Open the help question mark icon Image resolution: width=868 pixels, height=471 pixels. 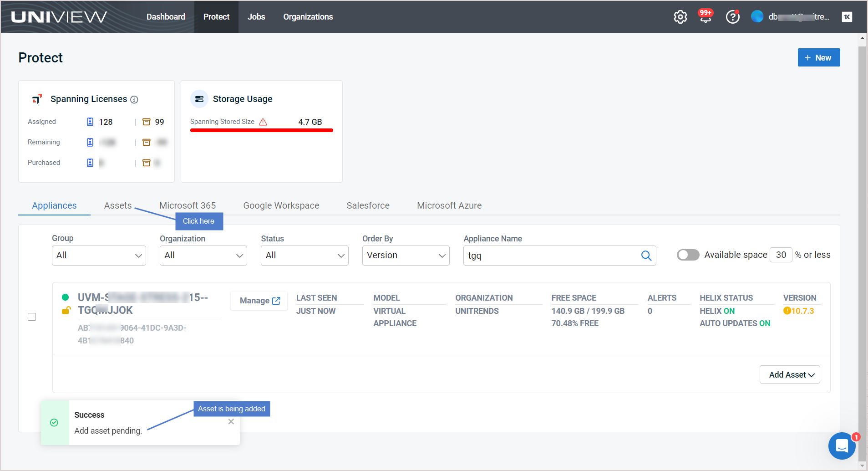point(732,16)
